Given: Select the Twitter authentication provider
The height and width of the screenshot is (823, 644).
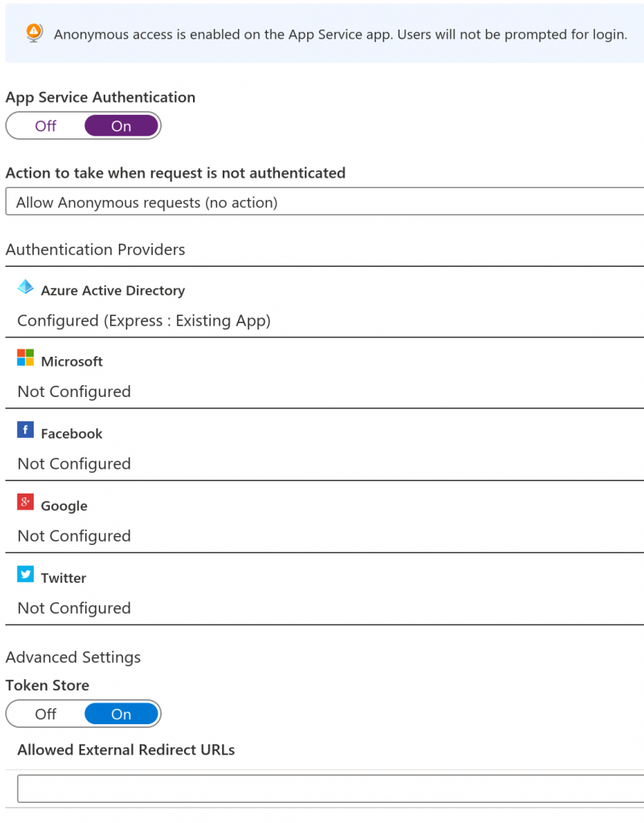Looking at the screenshot, I should 324,590.
